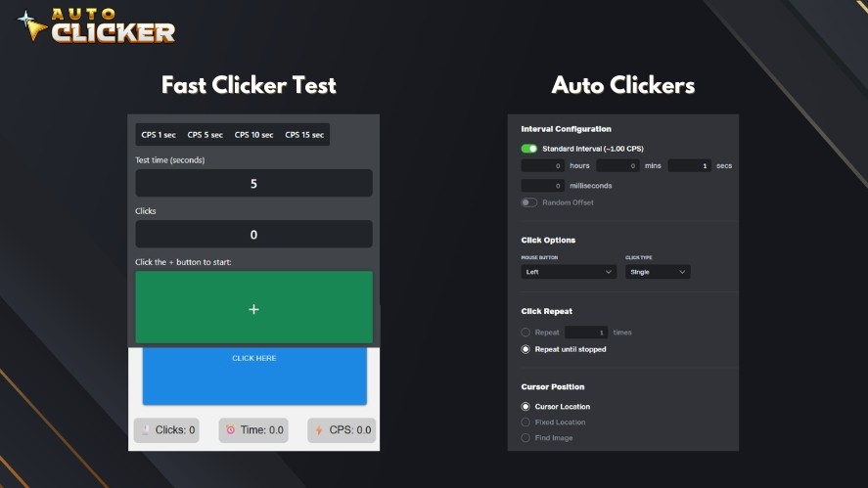Image resolution: width=868 pixels, height=488 pixels.
Task: Start the test with green plus button
Action: click(253, 307)
